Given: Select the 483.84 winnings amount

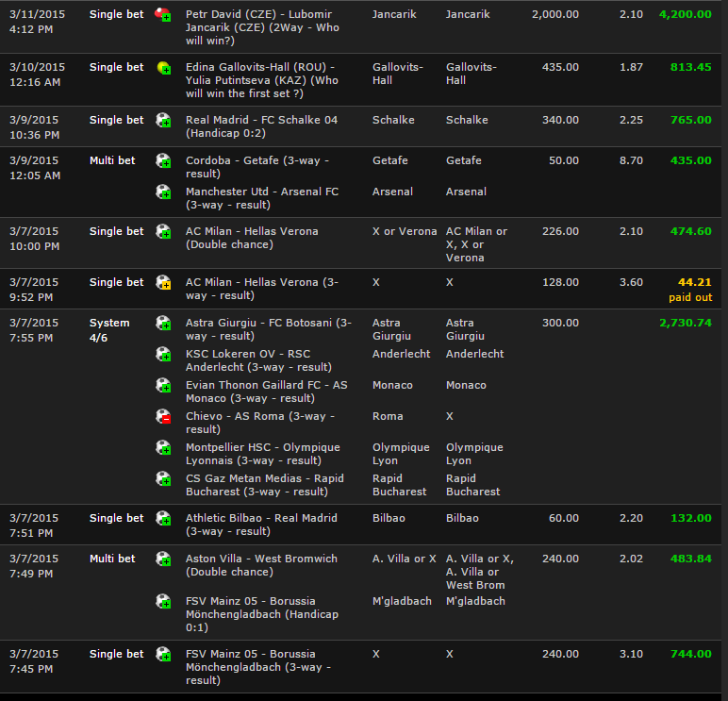Looking at the screenshot, I should point(691,559).
